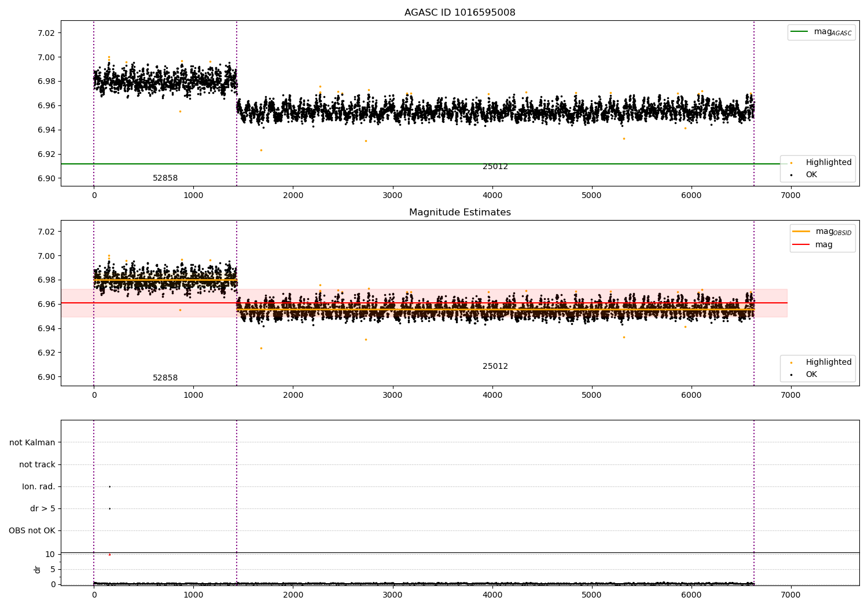Screen dimensions: 868x608
Task: Click 'OK' legend entry in Magnitude Estimates plot
Action: (805, 375)
